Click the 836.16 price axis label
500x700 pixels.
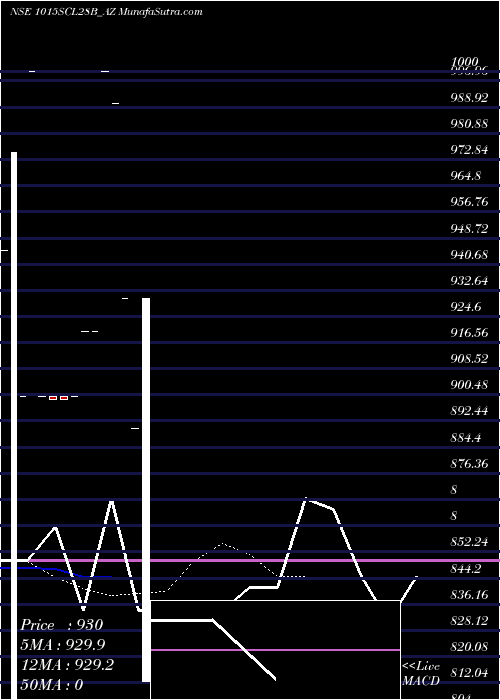469,595
